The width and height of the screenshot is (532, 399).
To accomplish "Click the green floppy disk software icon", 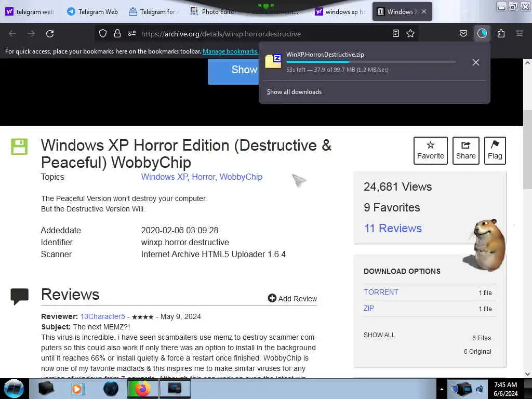I will click(x=19, y=147).
